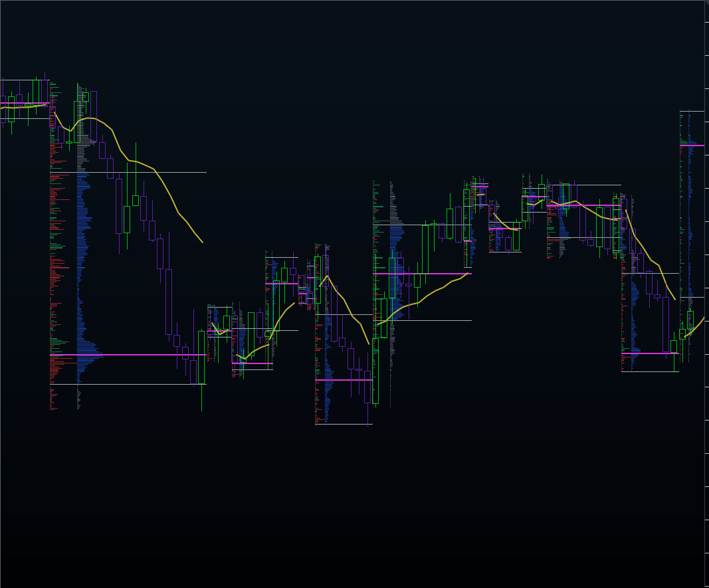The width and height of the screenshot is (709, 588).
Task: Click the price scale along the chart's right edge
Action: pyautogui.click(x=706, y=294)
